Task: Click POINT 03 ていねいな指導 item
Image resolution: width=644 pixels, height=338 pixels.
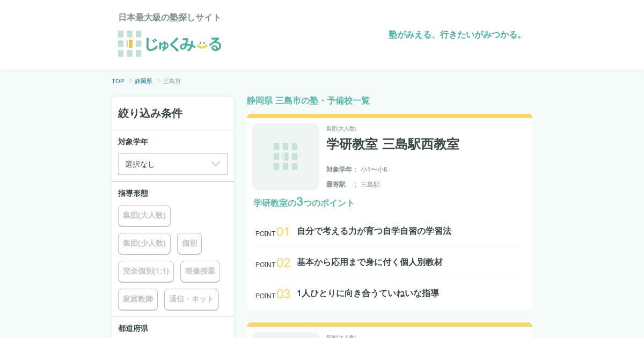Action: pyautogui.click(x=368, y=293)
